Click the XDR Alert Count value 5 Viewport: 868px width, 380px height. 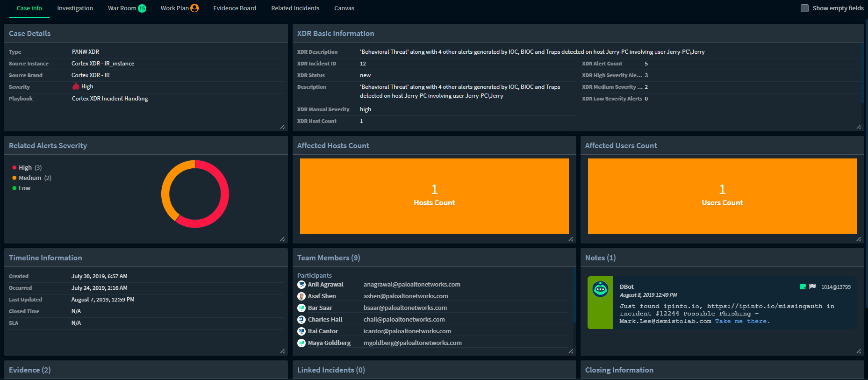pos(646,64)
